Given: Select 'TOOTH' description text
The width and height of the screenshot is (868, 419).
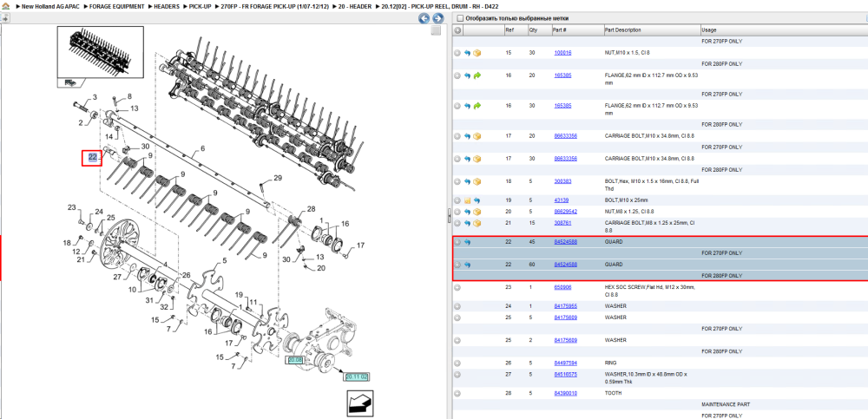Looking at the screenshot, I should [x=614, y=393].
